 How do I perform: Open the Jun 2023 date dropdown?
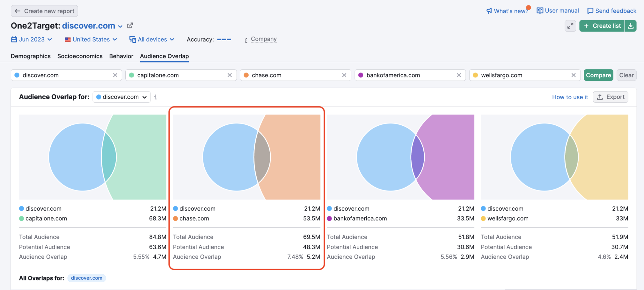point(32,39)
